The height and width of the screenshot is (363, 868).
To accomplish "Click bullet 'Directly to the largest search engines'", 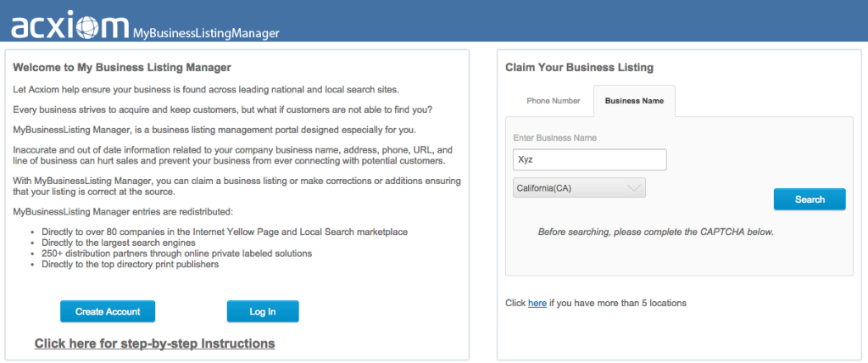I will 119,243.
